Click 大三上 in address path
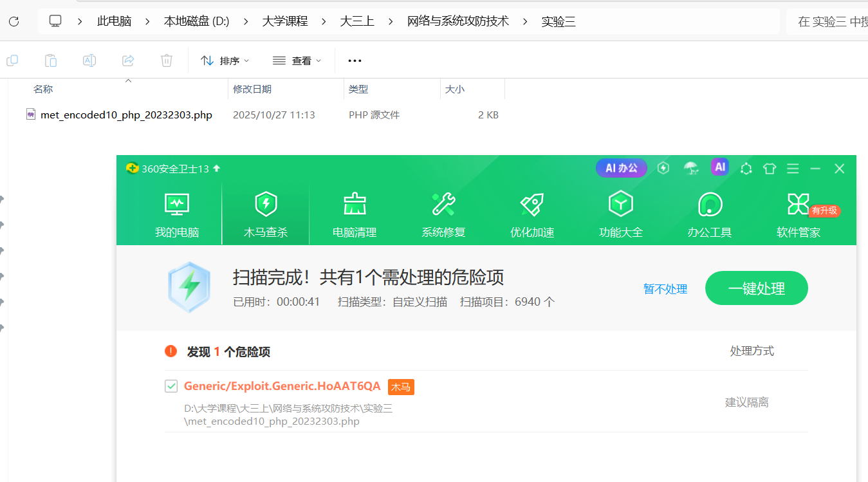Image resolution: width=868 pixels, height=482 pixels. [357, 21]
